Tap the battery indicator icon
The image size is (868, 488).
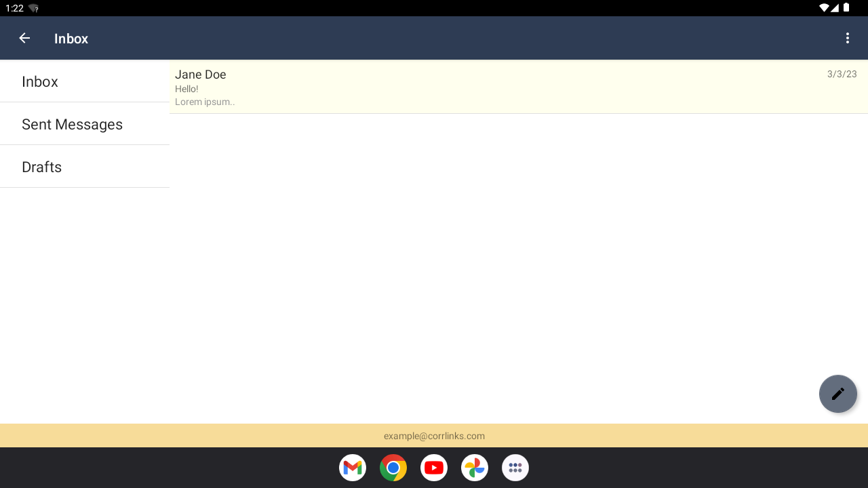846,8
